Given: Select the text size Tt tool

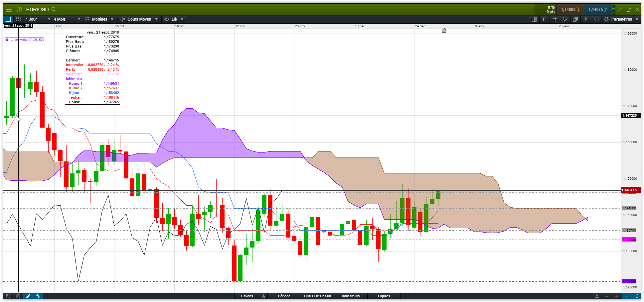Looking at the screenshot, I should [544, 19].
